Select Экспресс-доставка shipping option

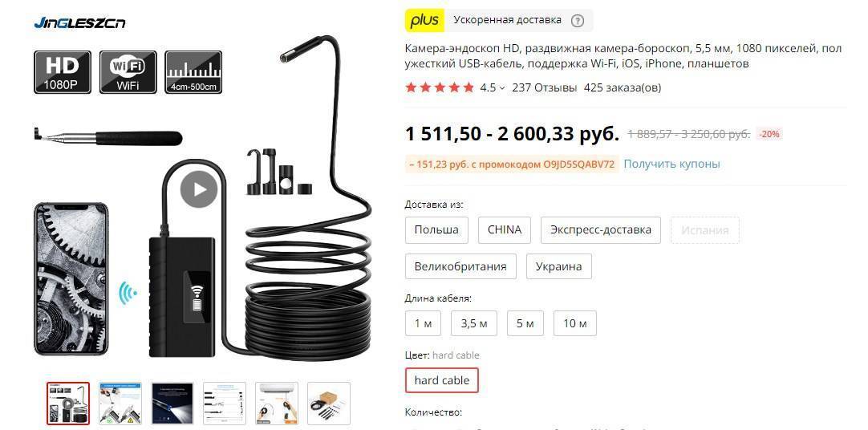[x=601, y=229]
